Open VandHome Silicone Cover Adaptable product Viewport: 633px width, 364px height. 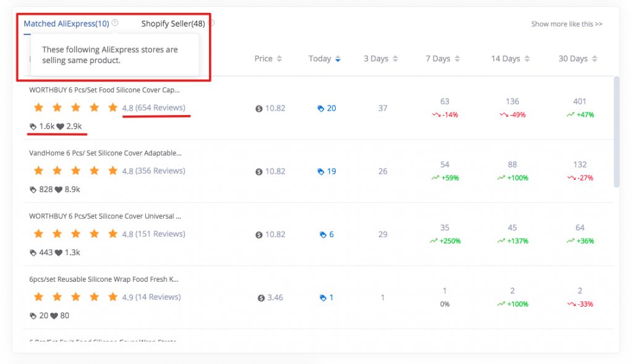(105, 153)
